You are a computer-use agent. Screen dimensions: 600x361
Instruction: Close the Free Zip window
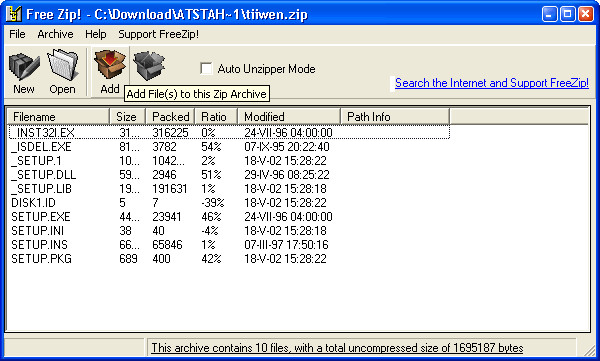586,14
